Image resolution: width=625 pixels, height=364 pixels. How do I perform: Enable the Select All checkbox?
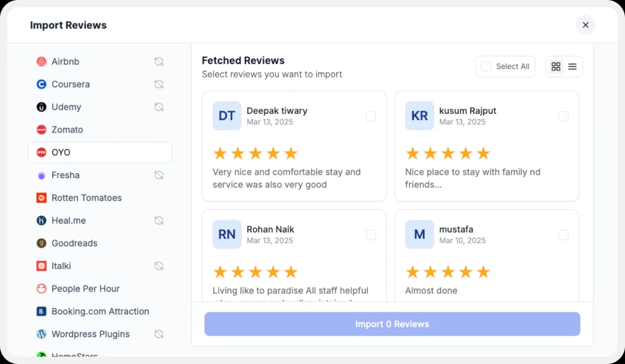(x=485, y=66)
